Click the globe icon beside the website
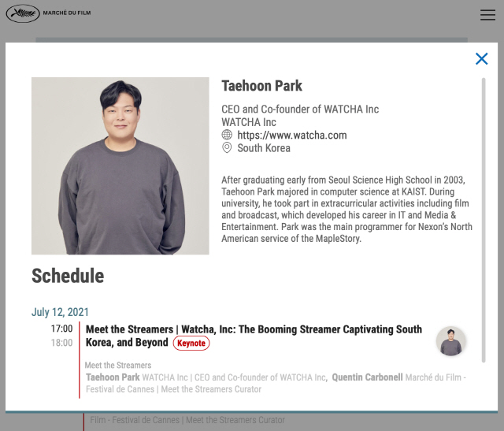504x431 pixels. click(x=228, y=136)
